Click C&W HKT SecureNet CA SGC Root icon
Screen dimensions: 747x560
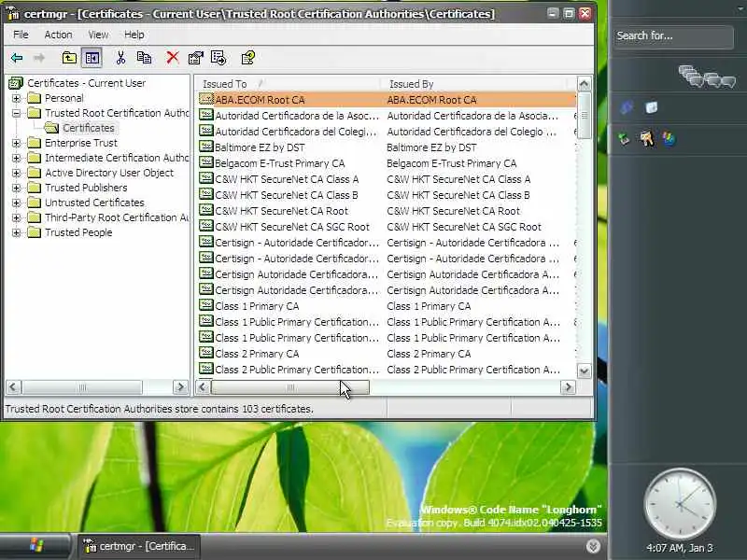(205, 226)
